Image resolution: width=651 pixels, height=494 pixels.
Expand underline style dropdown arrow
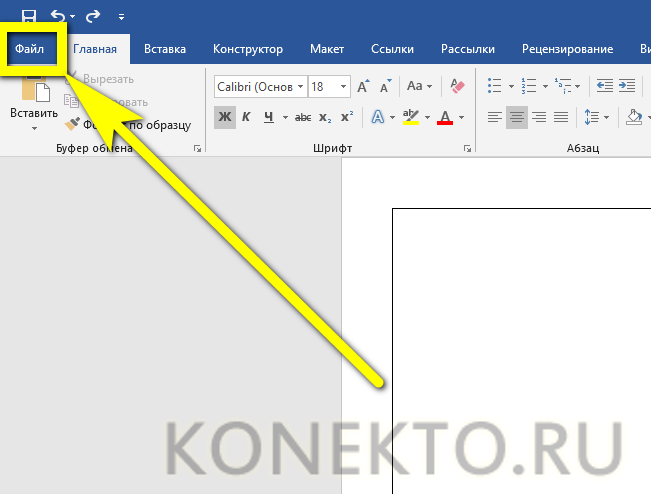coord(285,118)
